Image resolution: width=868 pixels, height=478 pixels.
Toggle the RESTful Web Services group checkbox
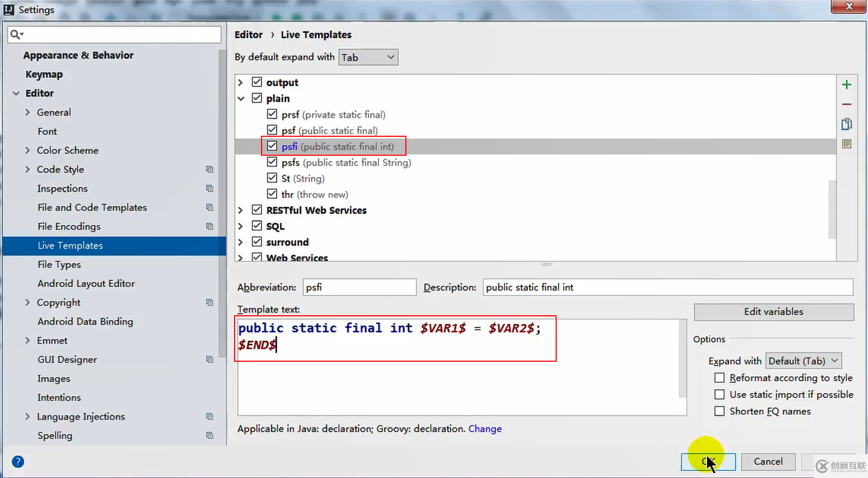pos(257,210)
